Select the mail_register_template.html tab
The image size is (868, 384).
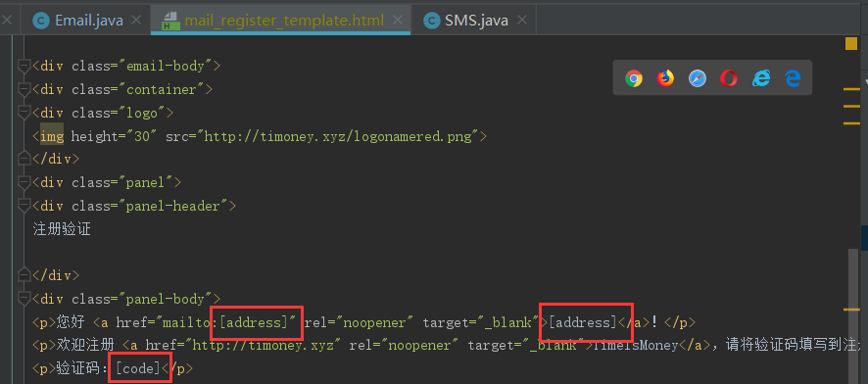coord(284,21)
